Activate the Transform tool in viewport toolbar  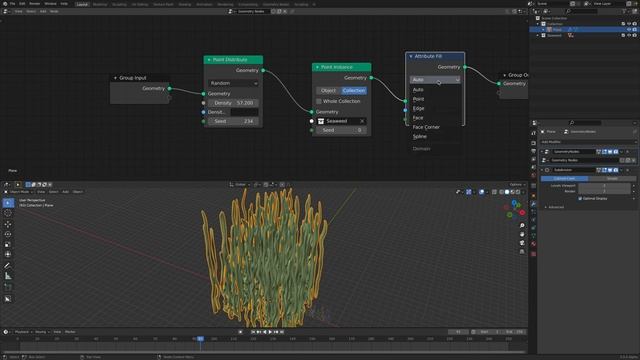(x=8, y=255)
